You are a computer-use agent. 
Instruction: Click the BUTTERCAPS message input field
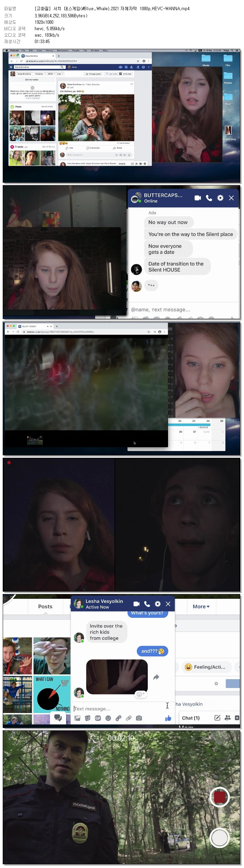point(183,310)
